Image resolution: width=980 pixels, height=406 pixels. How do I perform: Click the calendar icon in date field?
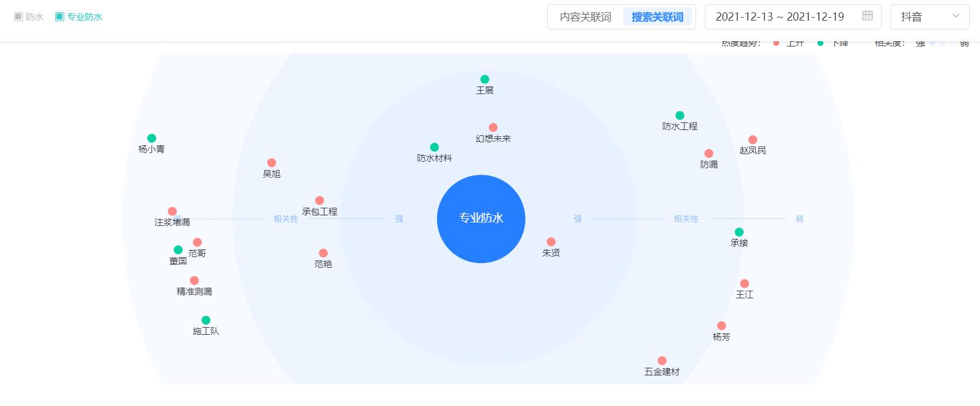[868, 16]
